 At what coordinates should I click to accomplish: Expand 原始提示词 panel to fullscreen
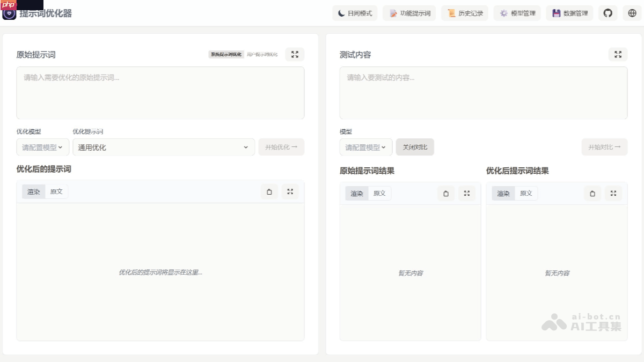coord(294,54)
